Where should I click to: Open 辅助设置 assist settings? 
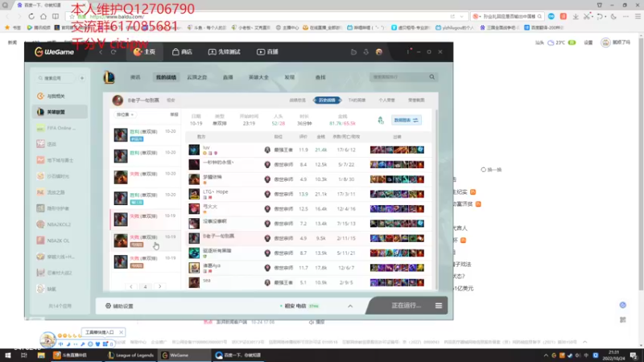pos(119,306)
